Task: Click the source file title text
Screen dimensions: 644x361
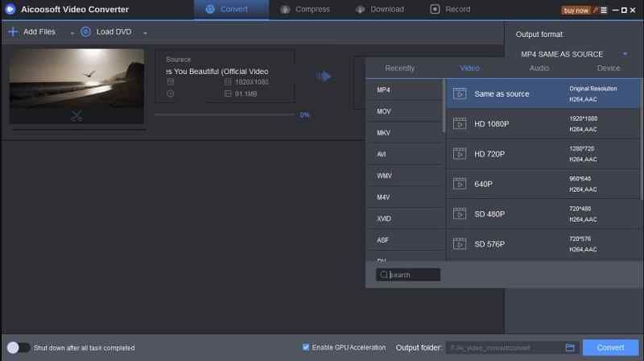Action: [217, 72]
